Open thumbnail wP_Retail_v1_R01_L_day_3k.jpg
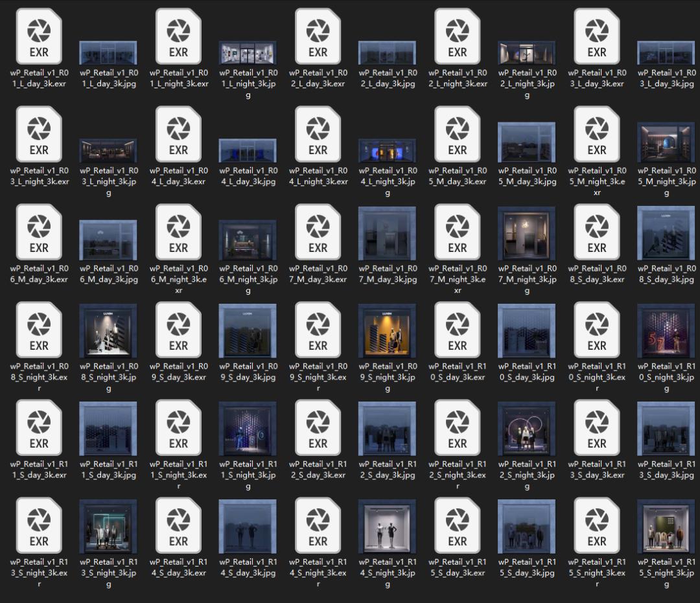700x603 pixels. (x=108, y=52)
